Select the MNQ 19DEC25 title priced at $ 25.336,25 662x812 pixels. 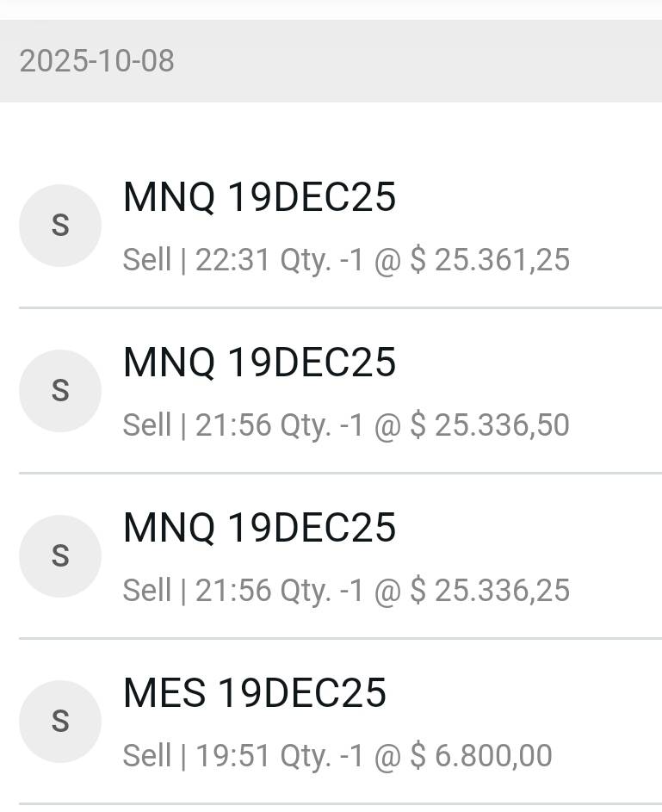pyautogui.click(x=259, y=528)
